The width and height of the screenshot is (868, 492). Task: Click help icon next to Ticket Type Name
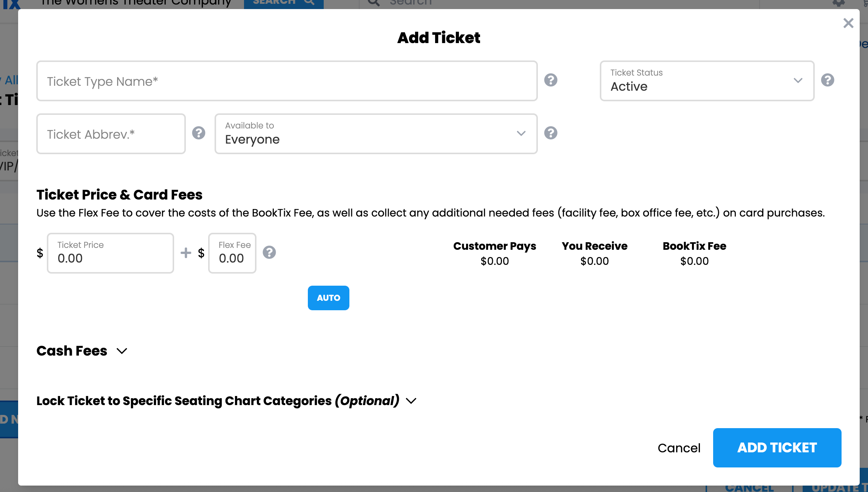551,80
